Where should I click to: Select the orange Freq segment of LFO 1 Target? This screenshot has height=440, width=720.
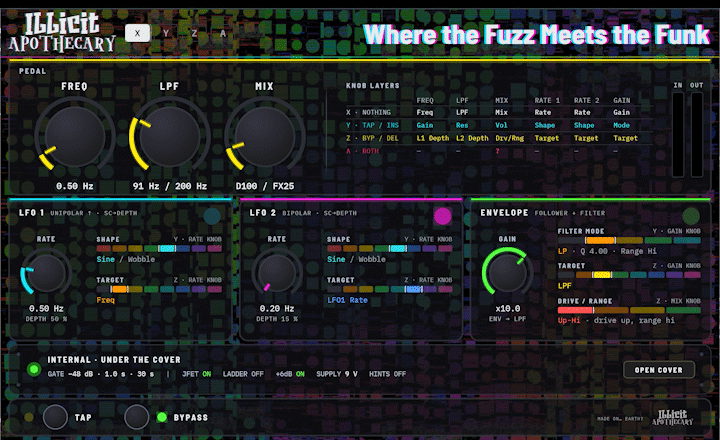tap(119, 289)
